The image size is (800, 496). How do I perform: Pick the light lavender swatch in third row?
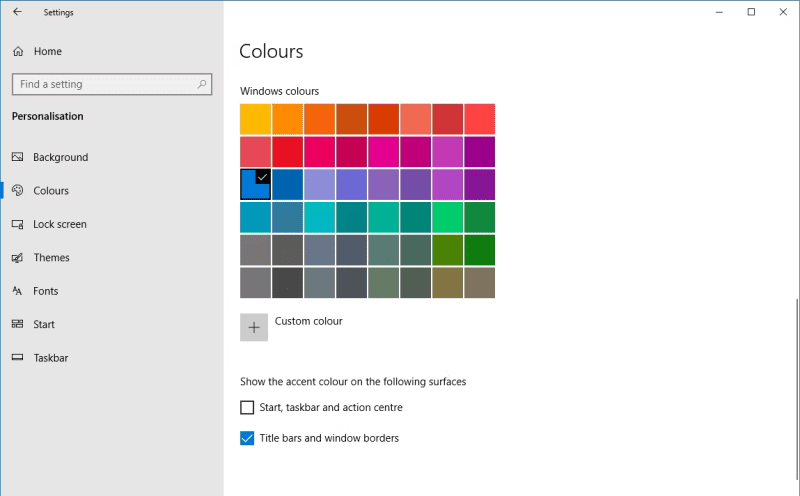pos(319,184)
